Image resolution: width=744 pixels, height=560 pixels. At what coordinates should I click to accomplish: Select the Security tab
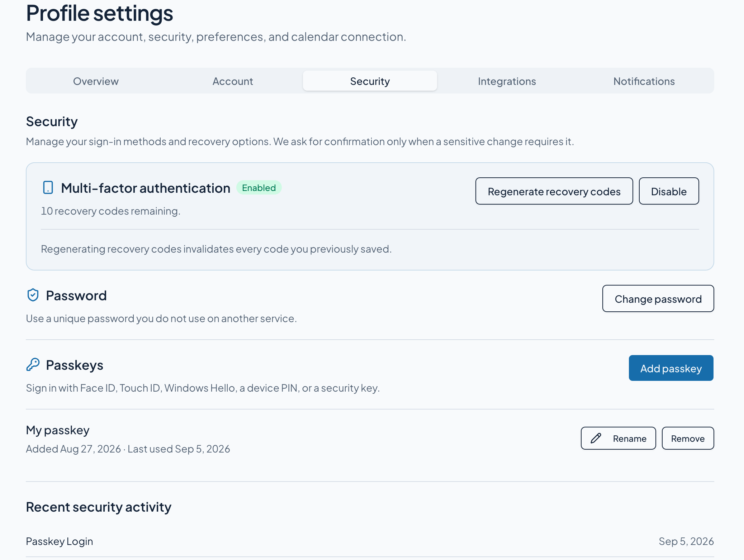370,81
